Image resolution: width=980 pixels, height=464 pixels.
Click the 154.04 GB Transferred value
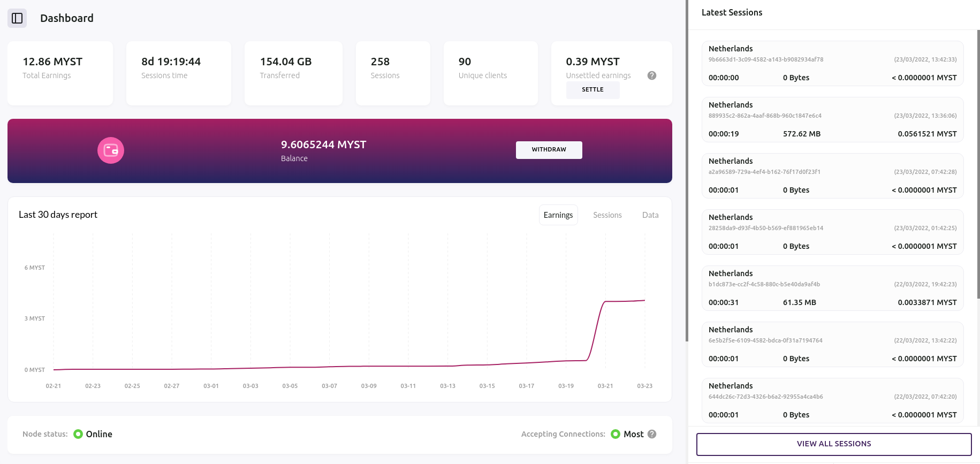click(286, 62)
